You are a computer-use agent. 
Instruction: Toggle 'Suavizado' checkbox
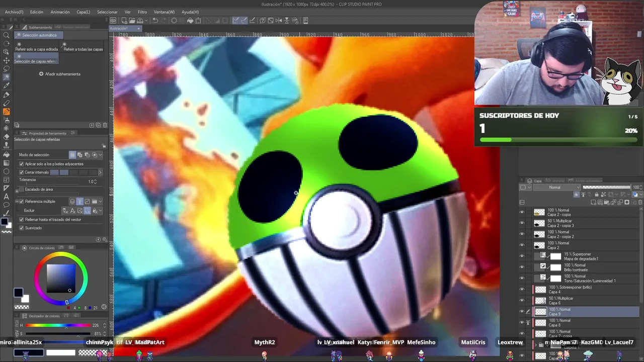22,228
